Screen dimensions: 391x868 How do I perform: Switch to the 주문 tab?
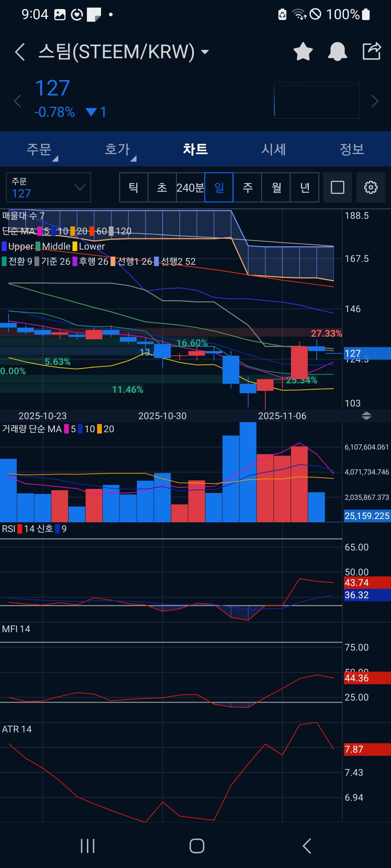(x=39, y=149)
